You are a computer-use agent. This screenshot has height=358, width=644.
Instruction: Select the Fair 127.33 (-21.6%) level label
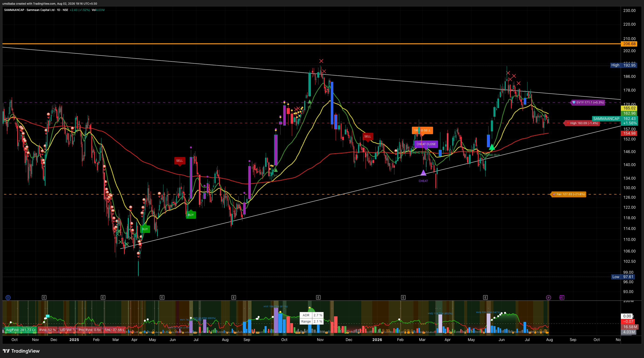coord(568,194)
